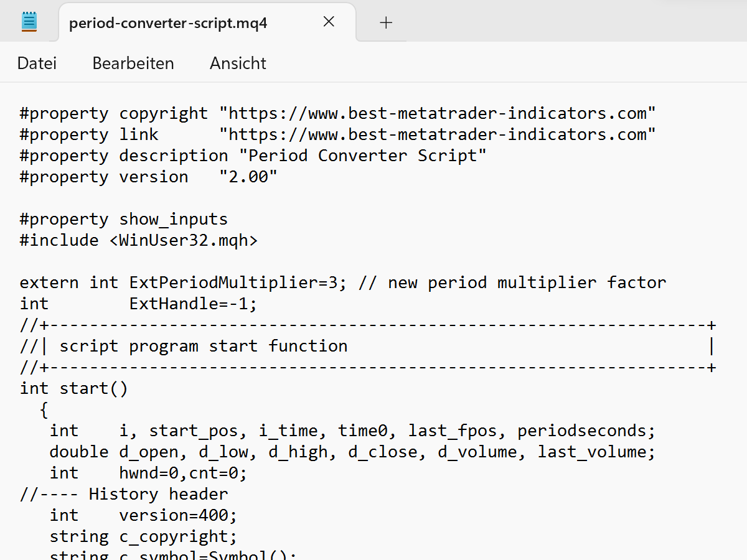The width and height of the screenshot is (747, 560).
Task: Open the Ansicht menu
Action: (x=238, y=63)
